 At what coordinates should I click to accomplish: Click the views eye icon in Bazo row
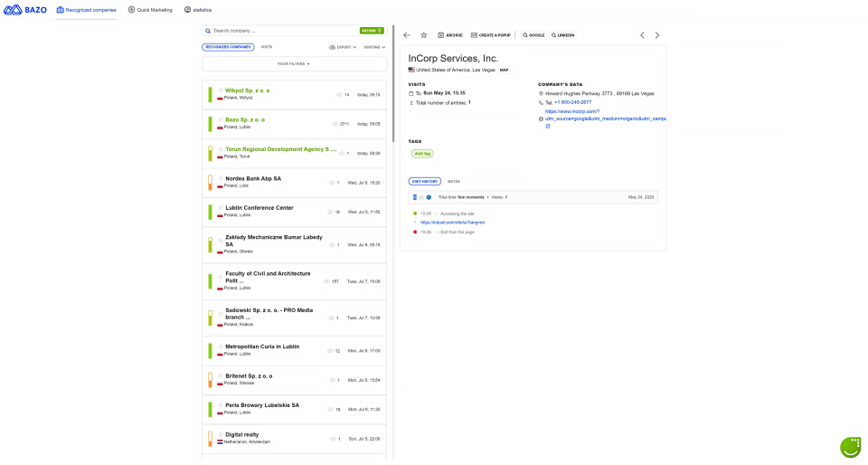[335, 124]
